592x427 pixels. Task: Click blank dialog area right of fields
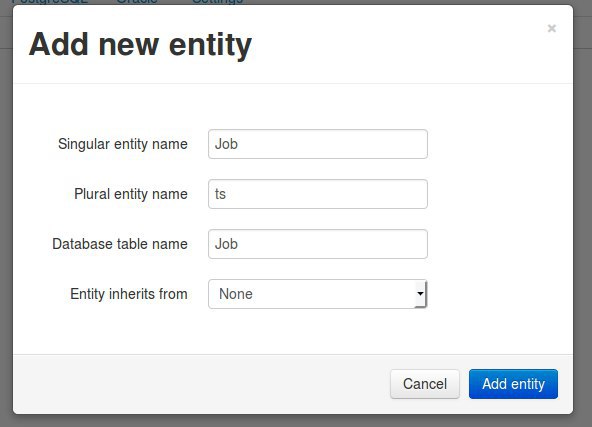[x=498, y=219]
